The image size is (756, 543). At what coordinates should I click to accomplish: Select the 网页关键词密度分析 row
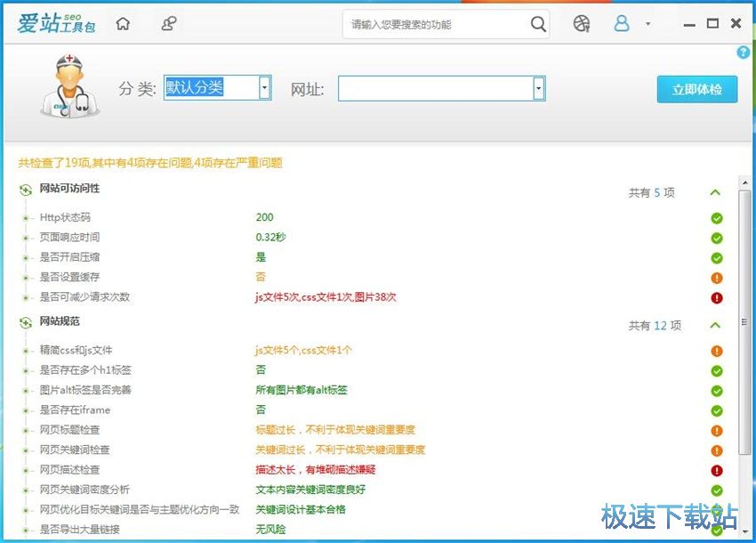374,490
